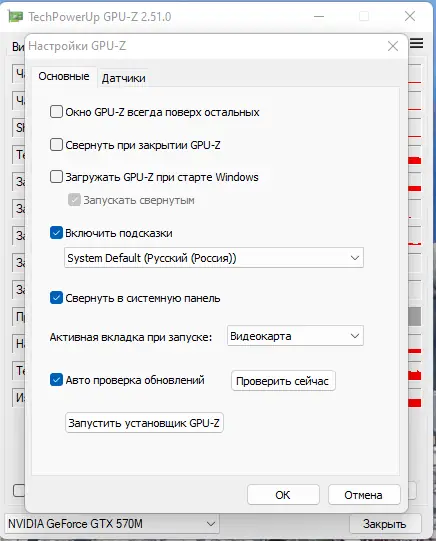Enable 'Загружать GPU-Z при старте Windows'
The image size is (436, 541).
(x=56, y=177)
